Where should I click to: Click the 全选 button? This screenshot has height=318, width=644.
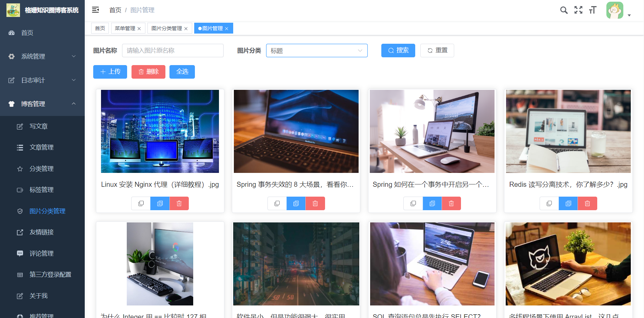click(x=182, y=72)
